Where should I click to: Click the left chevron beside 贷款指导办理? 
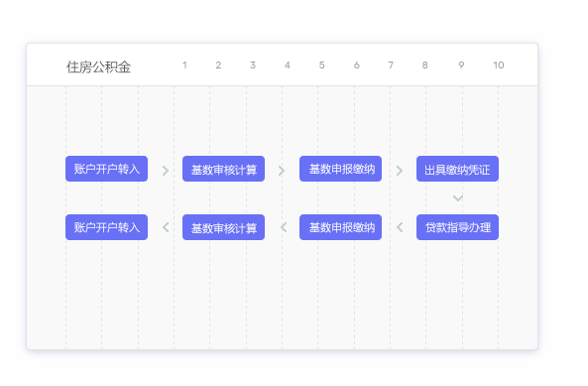[x=400, y=227]
